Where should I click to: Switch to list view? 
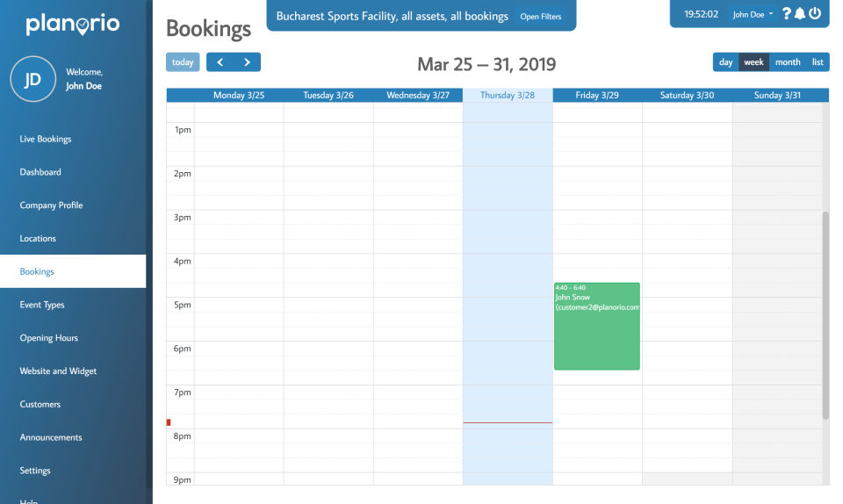coord(818,62)
